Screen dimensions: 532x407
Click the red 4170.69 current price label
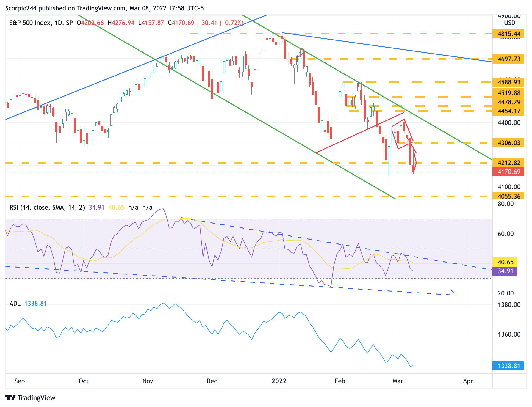point(508,172)
